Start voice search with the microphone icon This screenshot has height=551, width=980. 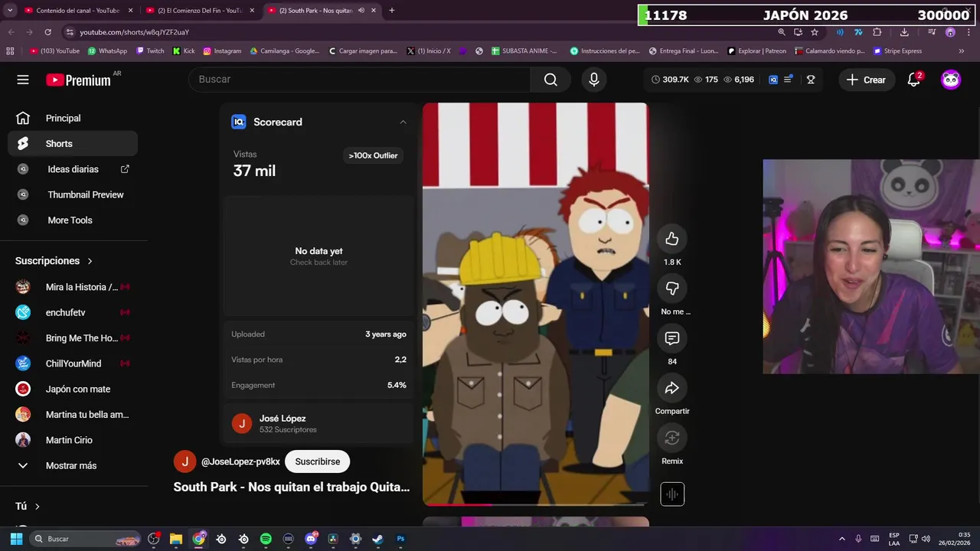click(593, 80)
